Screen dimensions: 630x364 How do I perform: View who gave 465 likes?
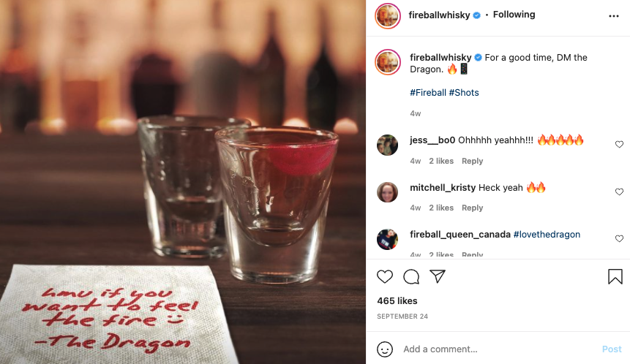click(397, 301)
